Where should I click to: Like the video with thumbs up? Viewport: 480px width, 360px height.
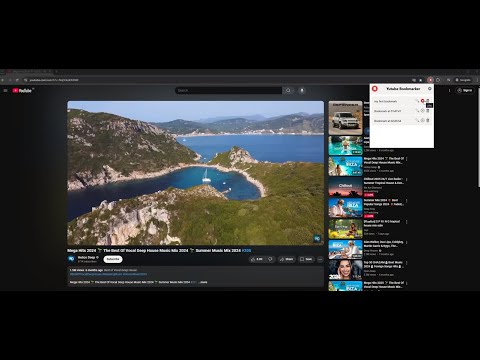point(257,259)
